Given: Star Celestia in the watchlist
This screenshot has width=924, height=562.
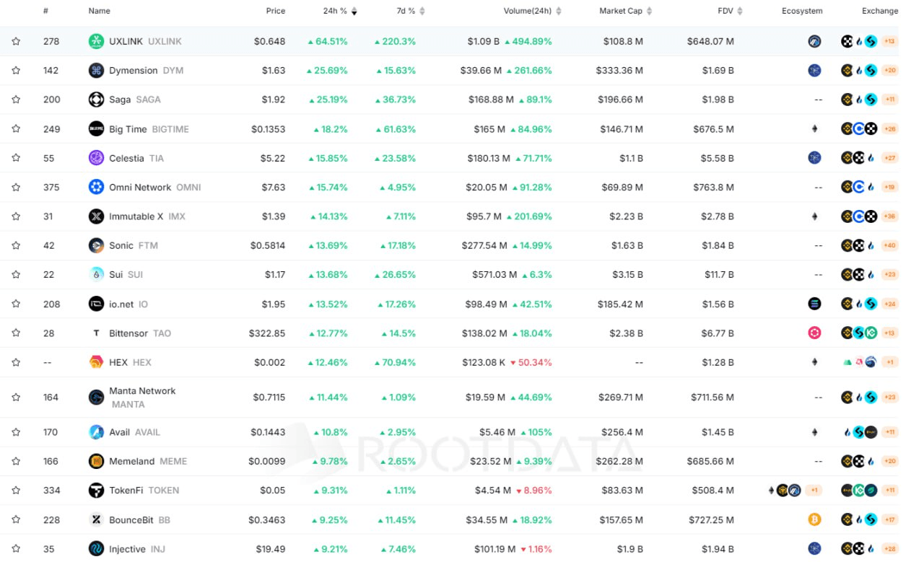Looking at the screenshot, I should point(16,158).
